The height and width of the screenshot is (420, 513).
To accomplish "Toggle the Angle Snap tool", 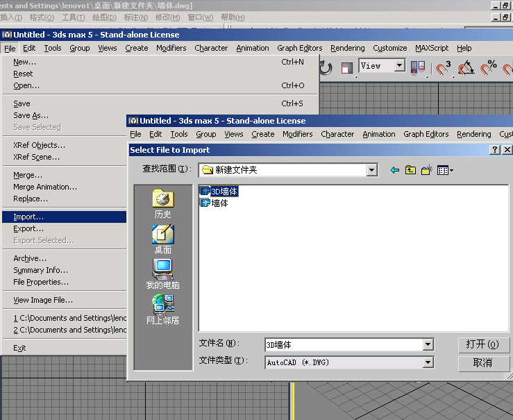I will [466, 68].
